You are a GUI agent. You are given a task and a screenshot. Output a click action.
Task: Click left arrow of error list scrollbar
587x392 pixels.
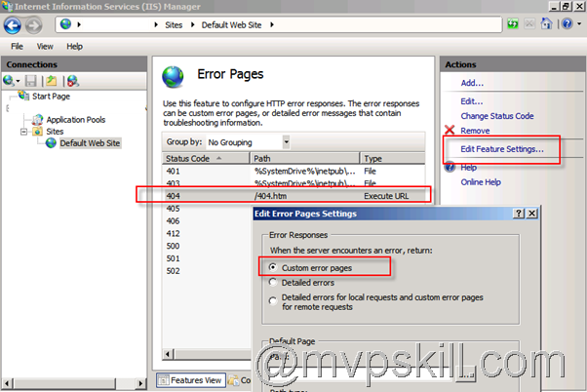click(168, 354)
